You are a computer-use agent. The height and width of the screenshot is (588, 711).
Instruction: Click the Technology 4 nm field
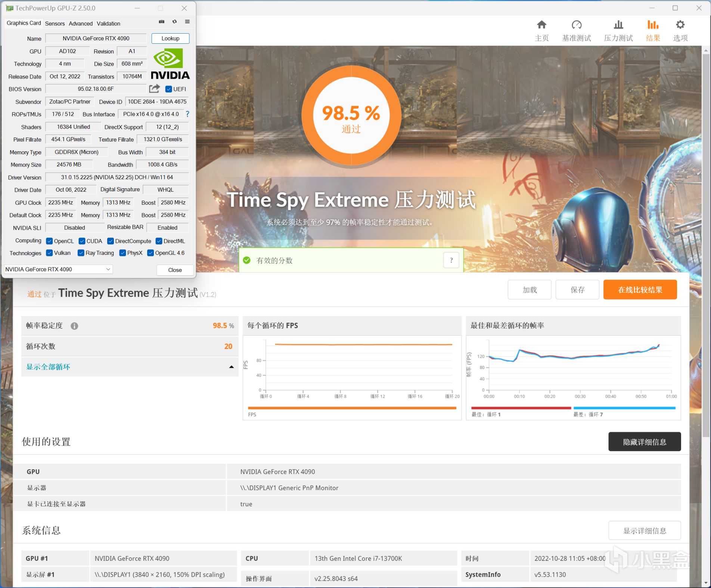pyautogui.click(x=65, y=64)
